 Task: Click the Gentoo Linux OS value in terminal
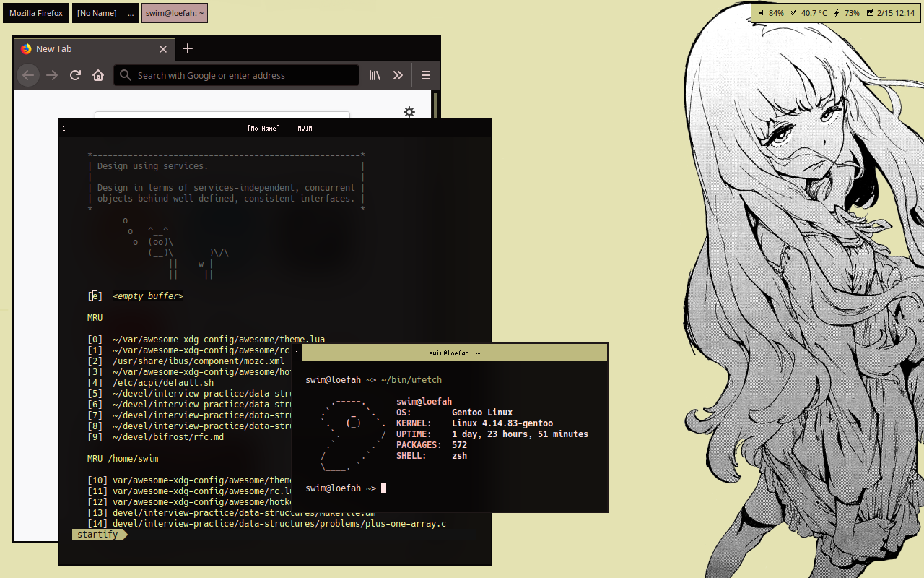coord(482,413)
